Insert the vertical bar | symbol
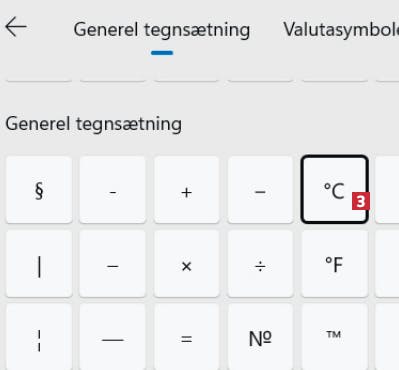Viewport: 399px width, 370px height. (39, 264)
